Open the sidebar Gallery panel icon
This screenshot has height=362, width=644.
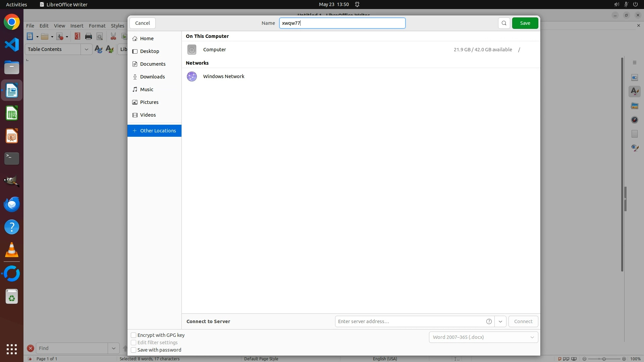[634, 106]
